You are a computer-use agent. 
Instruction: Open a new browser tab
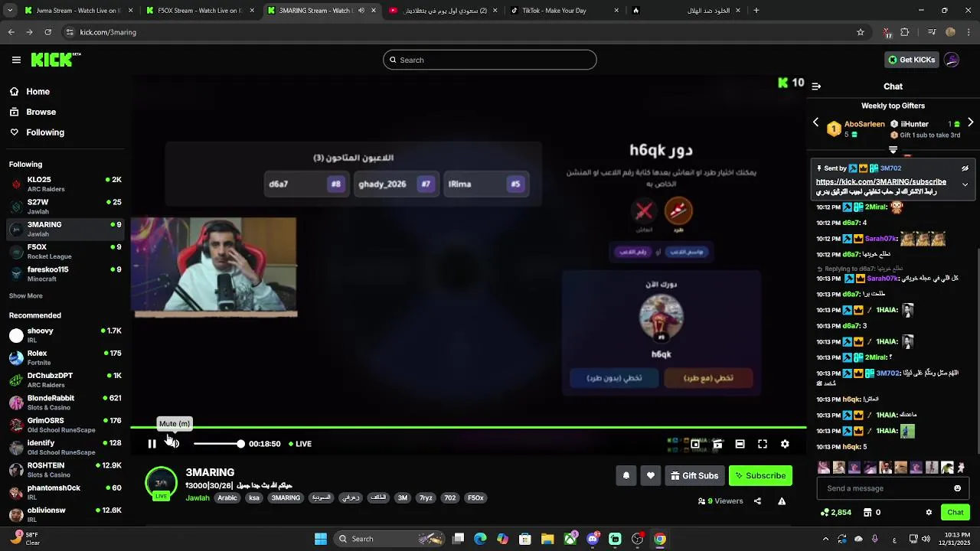click(756, 11)
